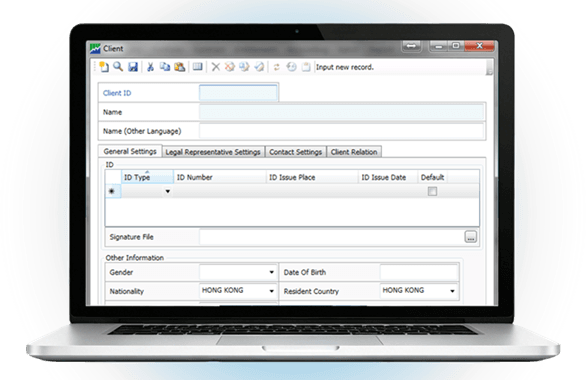586x380 pixels.
Task: Click the Refresh arrows toolbar icon
Action: pos(277,67)
